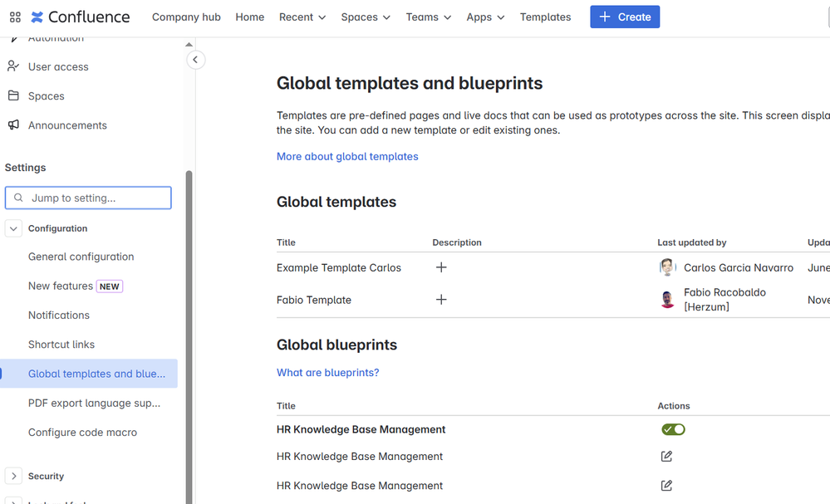
Task: Click the bold HR Knowledge Base Management title
Action: pyautogui.click(x=361, y=429)
